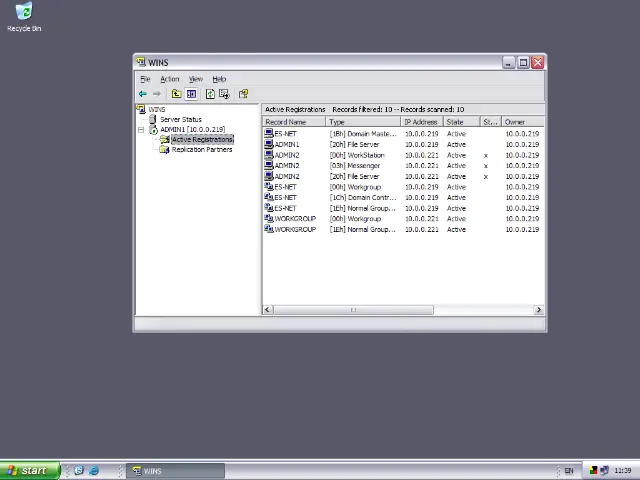Click the Forward arrow toolbar icon

pos(157,94)
